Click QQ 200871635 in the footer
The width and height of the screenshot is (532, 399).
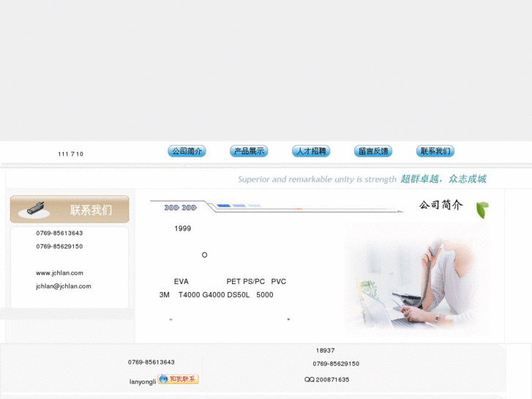(x=326, y=380)
